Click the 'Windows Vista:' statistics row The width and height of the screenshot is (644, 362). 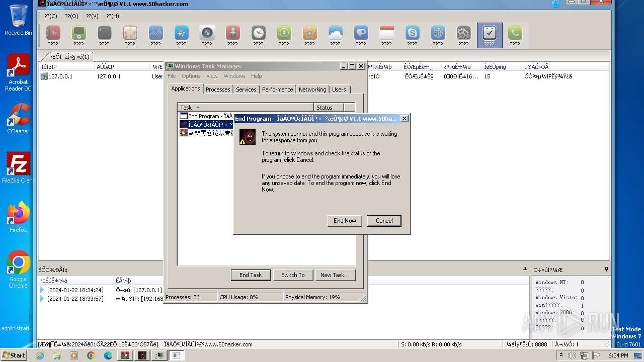559,298
